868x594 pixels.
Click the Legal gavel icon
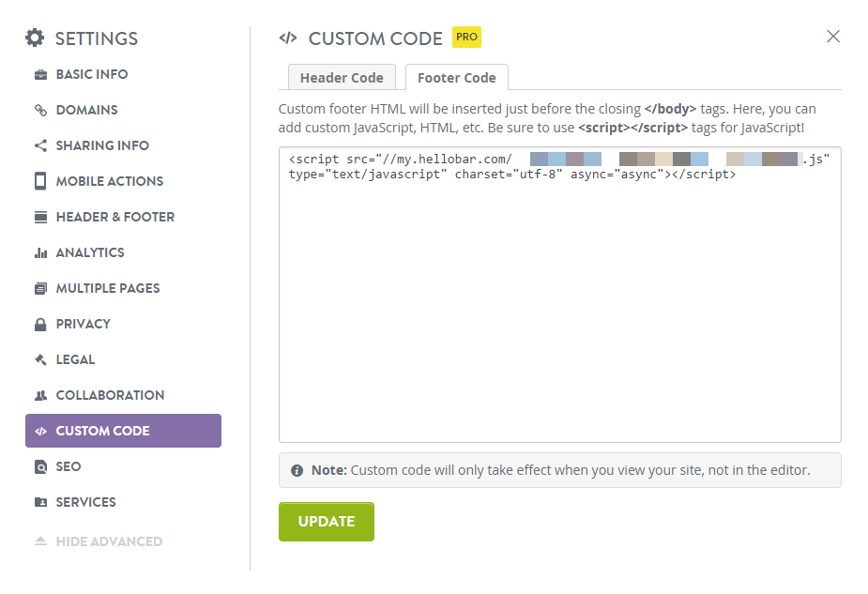coord(40,359)
